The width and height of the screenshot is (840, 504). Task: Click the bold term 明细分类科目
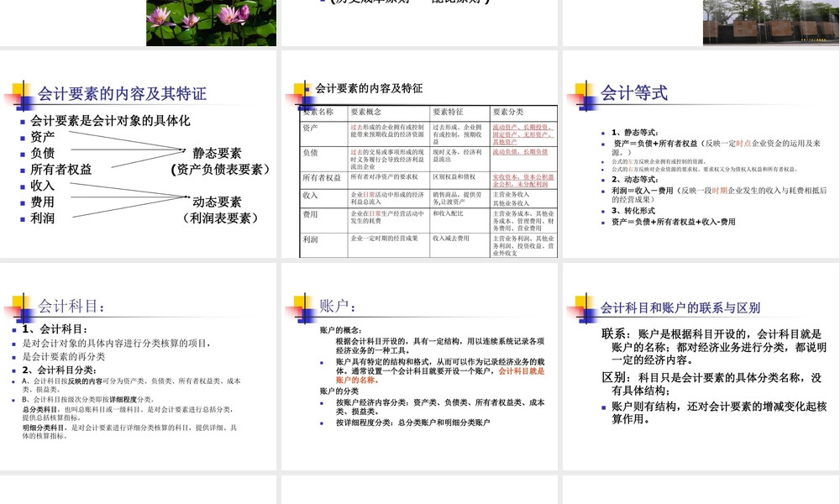point(43,428)
